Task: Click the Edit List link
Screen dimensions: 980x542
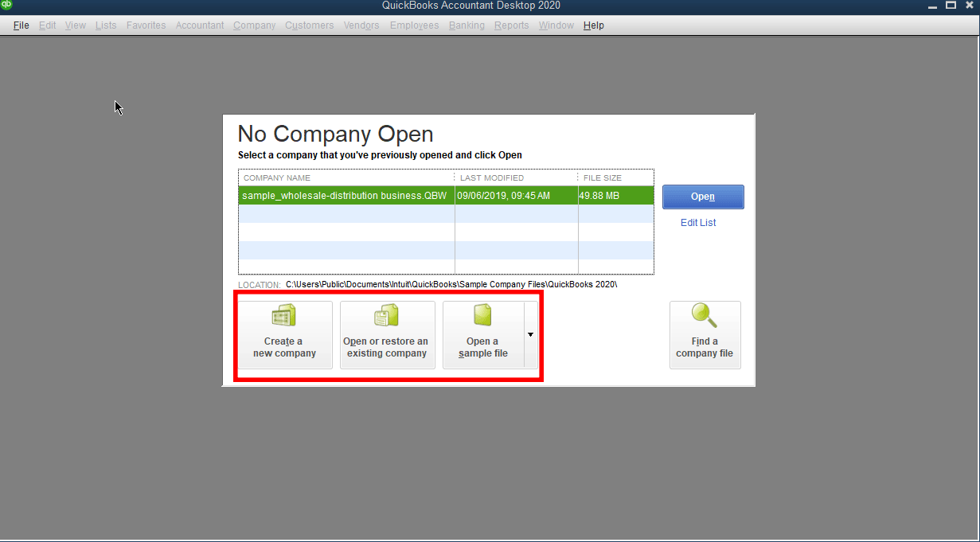Action: (698, 223)
